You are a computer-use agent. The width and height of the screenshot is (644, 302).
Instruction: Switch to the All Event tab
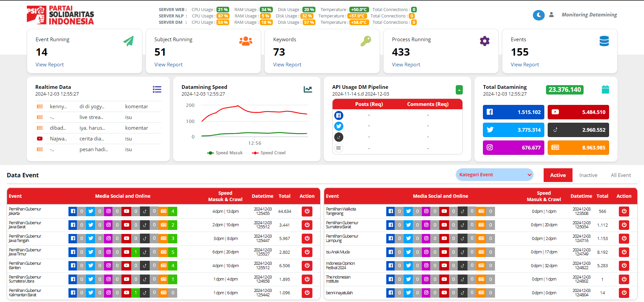(621, 175)
